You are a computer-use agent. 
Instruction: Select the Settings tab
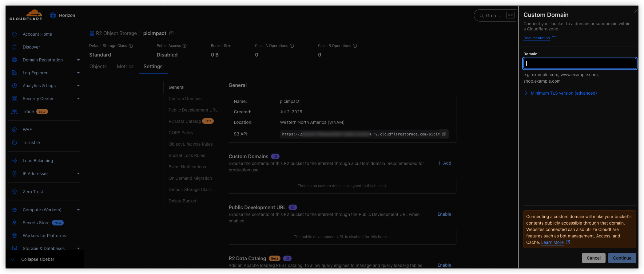point(153,66)
